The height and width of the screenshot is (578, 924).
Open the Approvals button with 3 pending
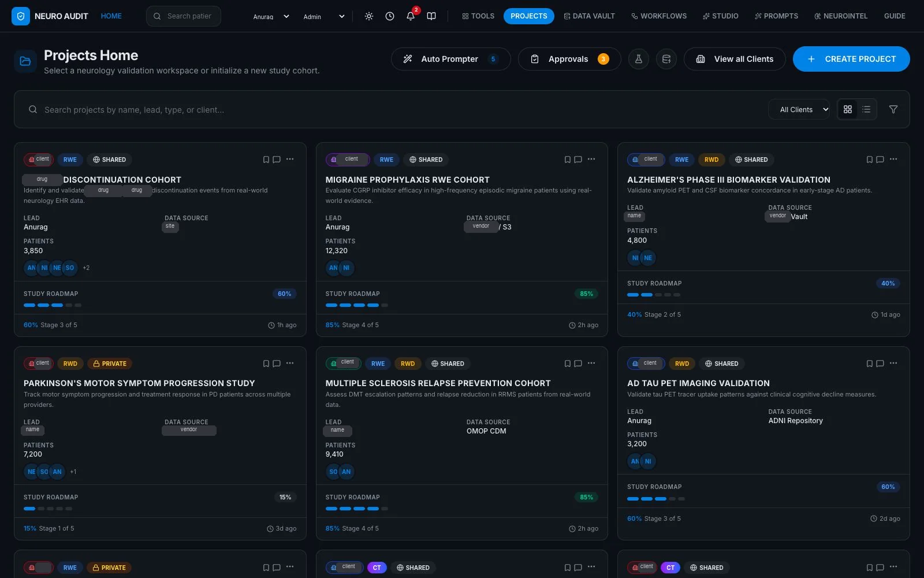569,59
